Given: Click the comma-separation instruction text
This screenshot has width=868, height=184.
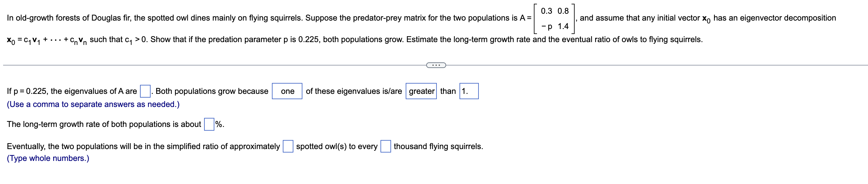Looking at the screenshot, I should coord(93,104).
